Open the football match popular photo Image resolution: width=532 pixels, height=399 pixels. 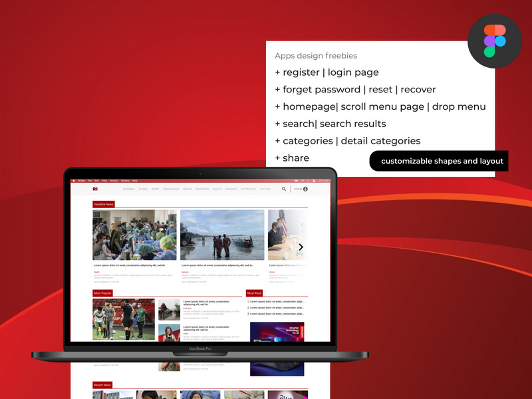[124, 319]
